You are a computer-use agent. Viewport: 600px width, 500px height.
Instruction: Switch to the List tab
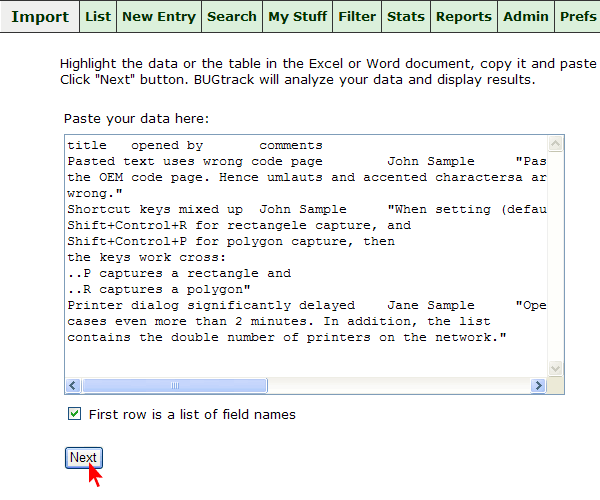click(98, 17)
